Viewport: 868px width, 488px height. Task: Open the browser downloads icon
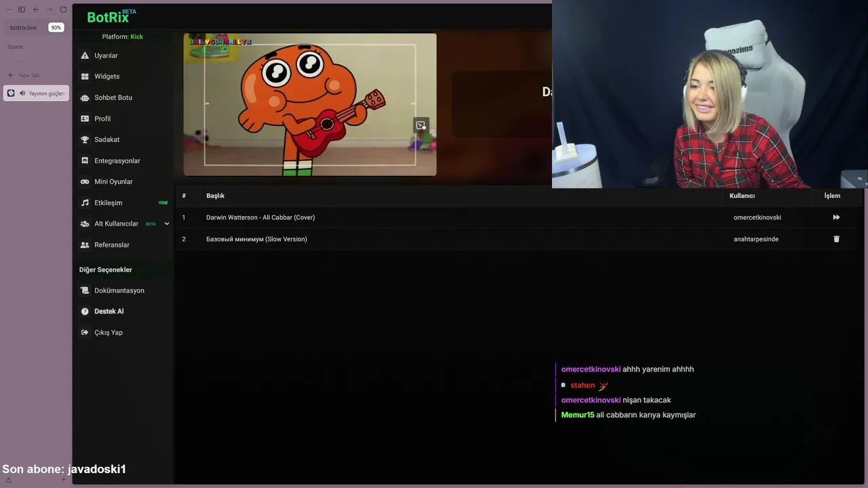tap(8, 480)
